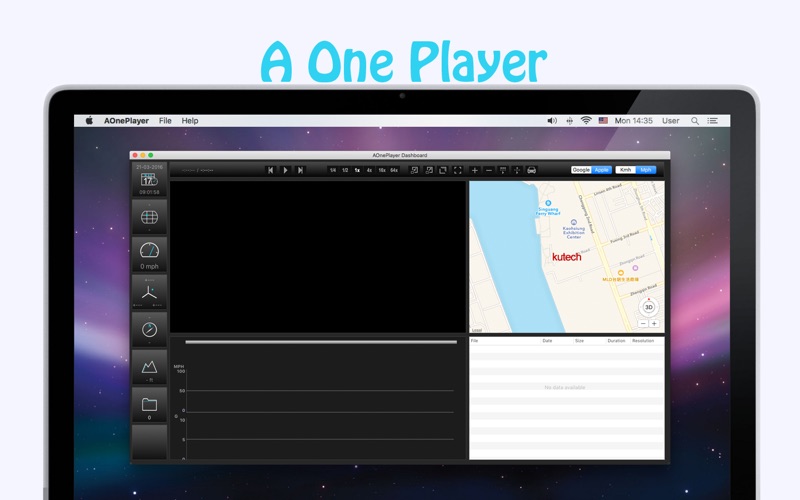Click the minus zoom toolbar icon
800x500 pixels.
489,170
